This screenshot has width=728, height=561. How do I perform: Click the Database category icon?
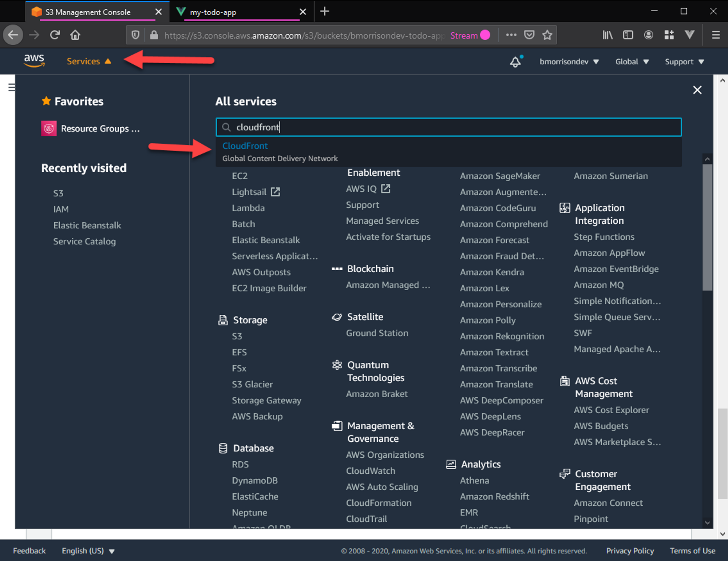(223, 448)
